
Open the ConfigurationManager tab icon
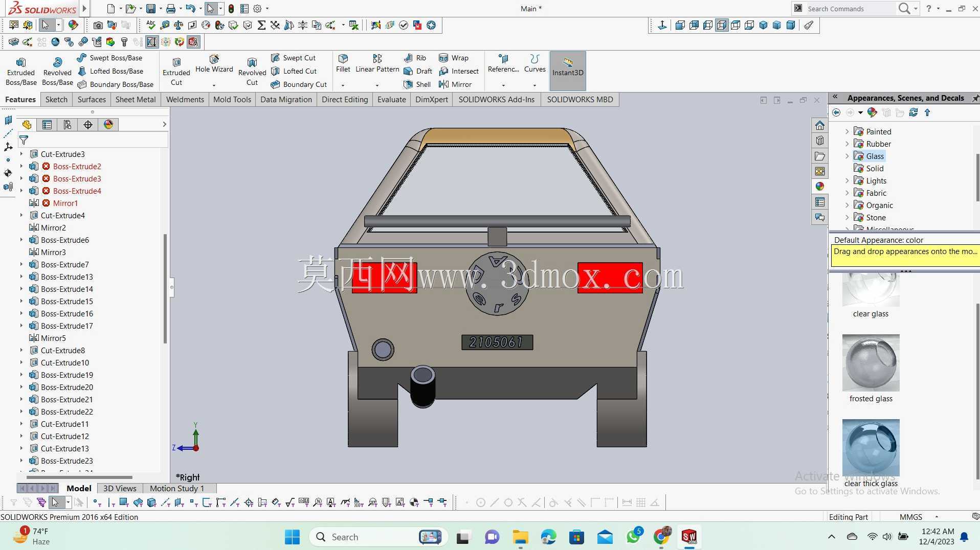(68, 125)
